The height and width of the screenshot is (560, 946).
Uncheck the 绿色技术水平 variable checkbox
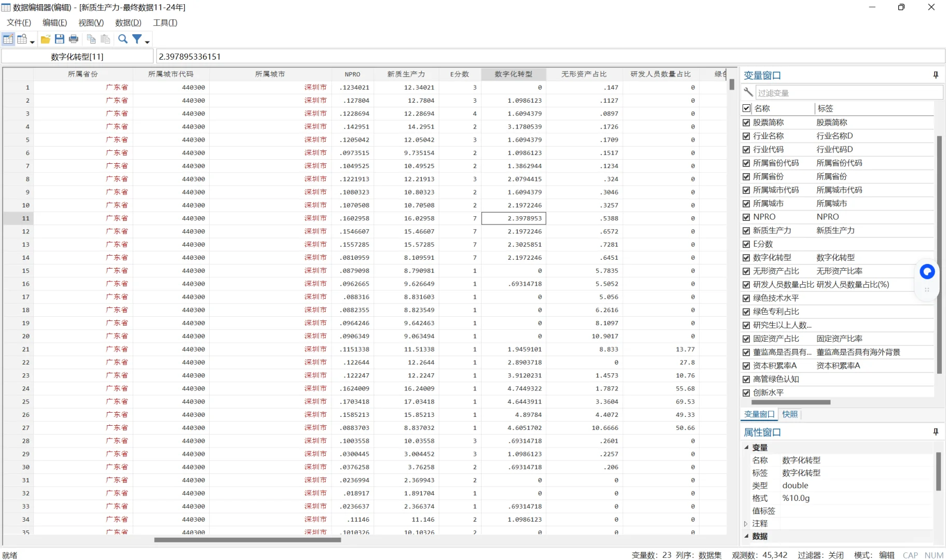[747, 298]
